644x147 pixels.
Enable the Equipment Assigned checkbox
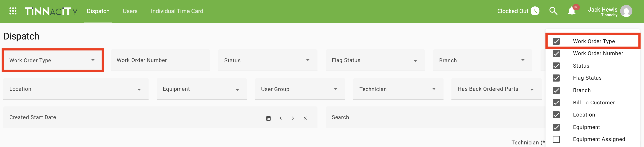[556, 139]
